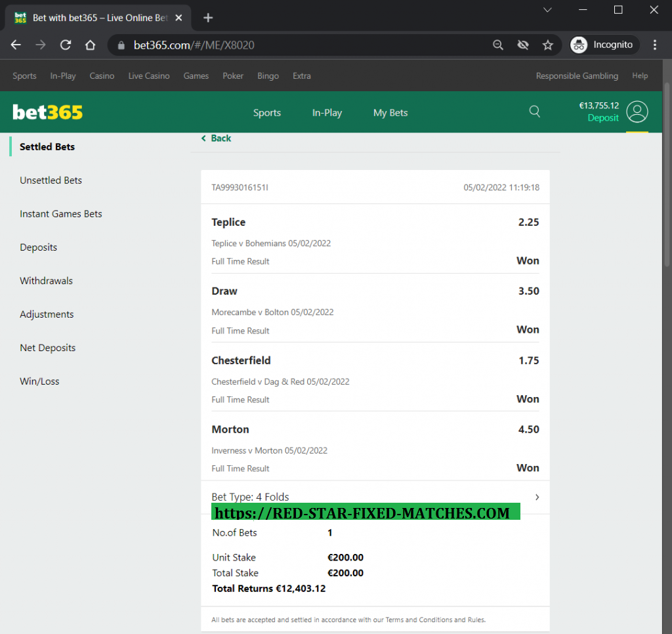Click the Deposit link under balance
The height and width of the screenshot is (634, 672).
click(602, 118)
